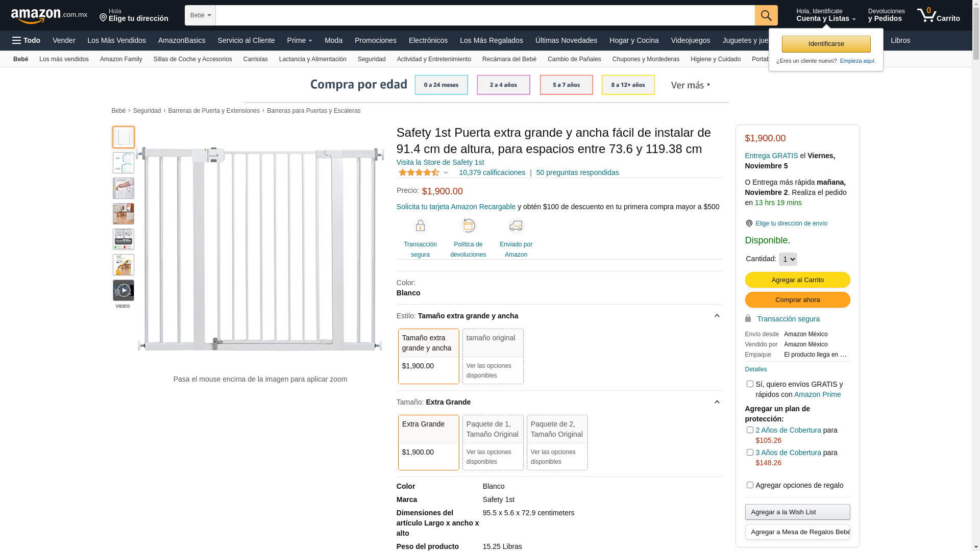Select Carriolas in the baby submenu

255,59
